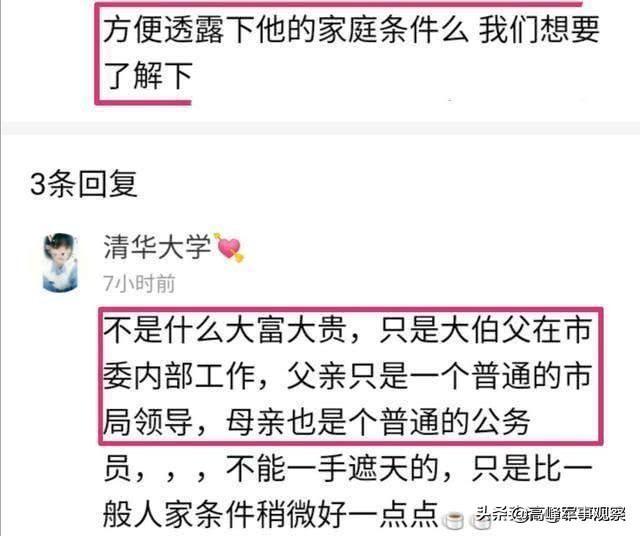Click the first coffee cup emoji
640x536 pixels.
[454, 519]
